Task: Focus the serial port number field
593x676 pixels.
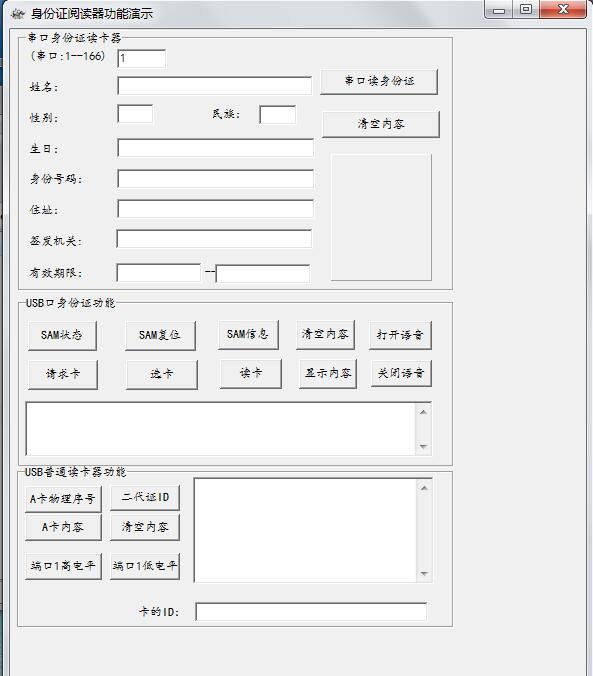Action: [x=141, y=59]
